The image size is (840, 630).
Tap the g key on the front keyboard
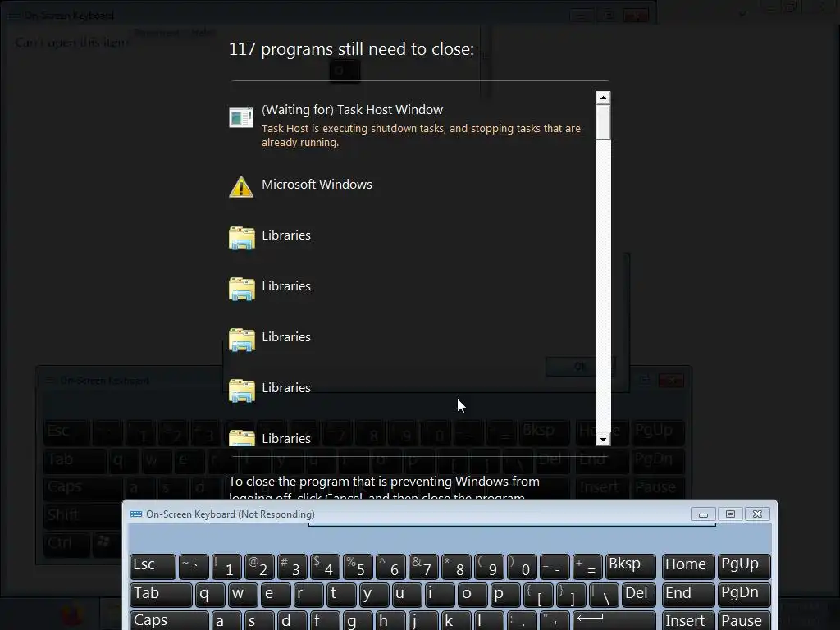(358, 620)
